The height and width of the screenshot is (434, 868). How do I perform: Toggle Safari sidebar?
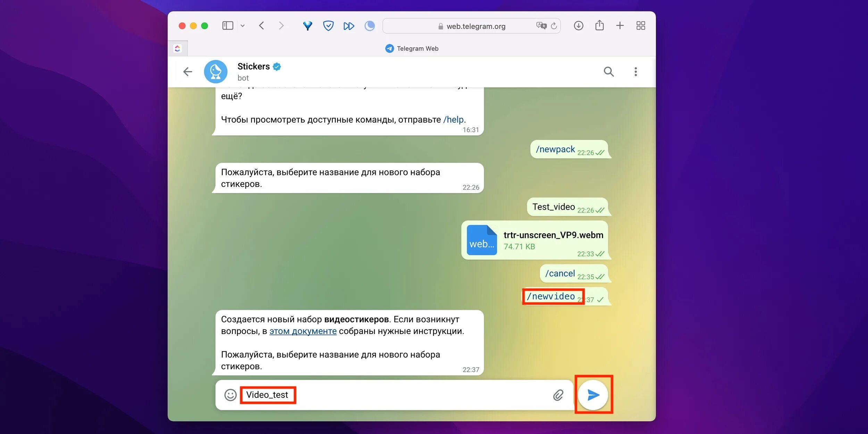click(x=227, y=26)
